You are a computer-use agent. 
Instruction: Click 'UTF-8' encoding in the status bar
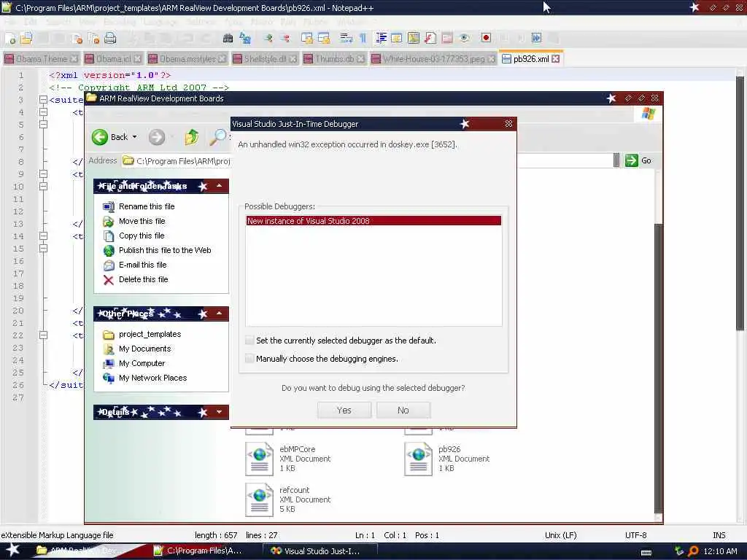coord(635,535)
